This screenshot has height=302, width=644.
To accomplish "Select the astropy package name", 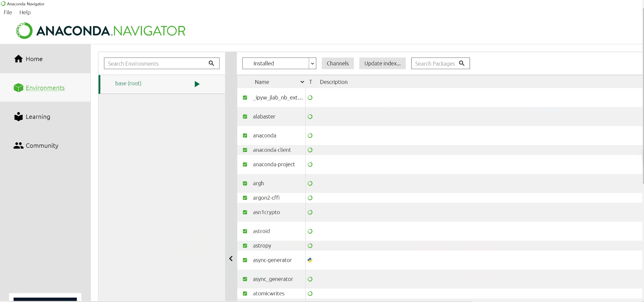I will point(262,246).
